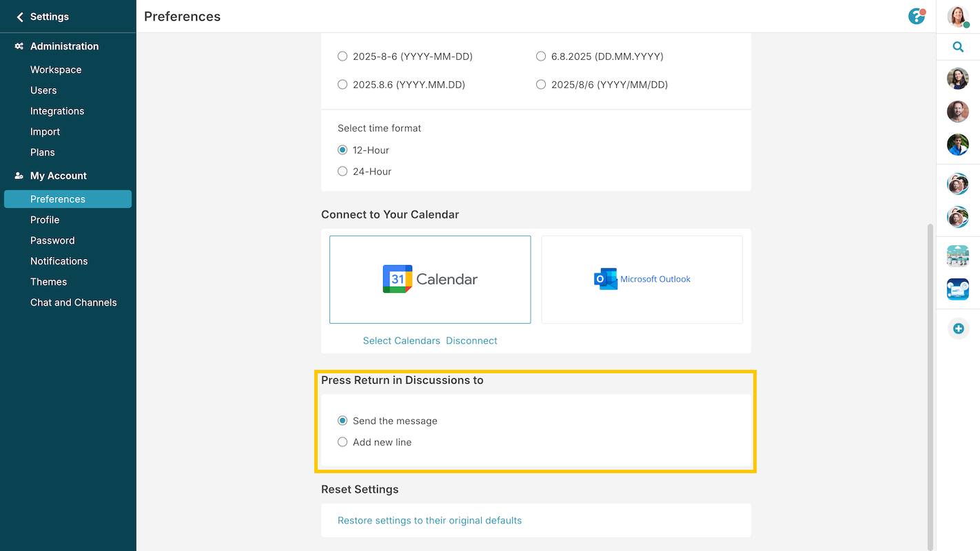Start a new chat with the plus icon
The image size is (980, 551).
pyautogui.click(x=958, y=329)
